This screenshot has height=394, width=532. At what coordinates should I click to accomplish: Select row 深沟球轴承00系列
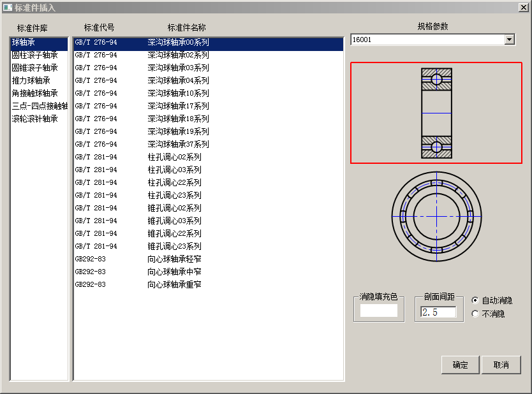(x=209, y=43)
